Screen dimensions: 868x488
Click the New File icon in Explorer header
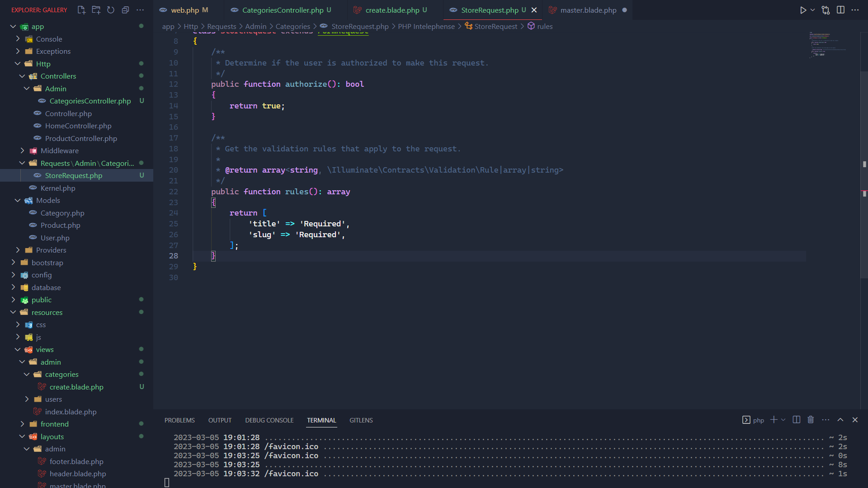pyautogui.click(x=81, y=10)
